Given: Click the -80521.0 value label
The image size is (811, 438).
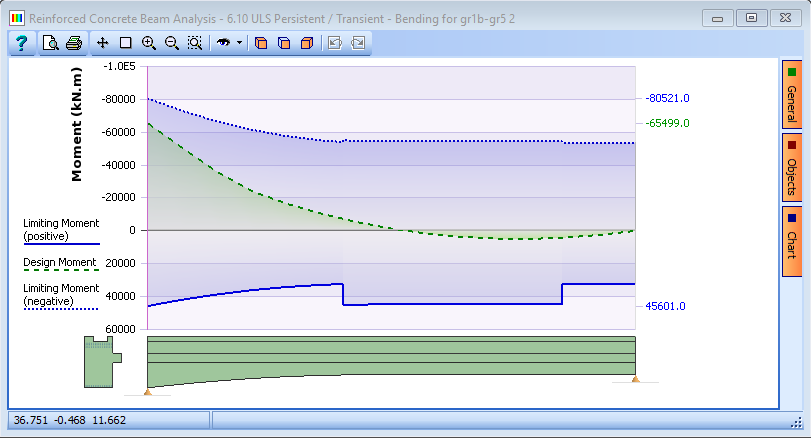Looking at the screenshot, I should (x=667, y=98).
